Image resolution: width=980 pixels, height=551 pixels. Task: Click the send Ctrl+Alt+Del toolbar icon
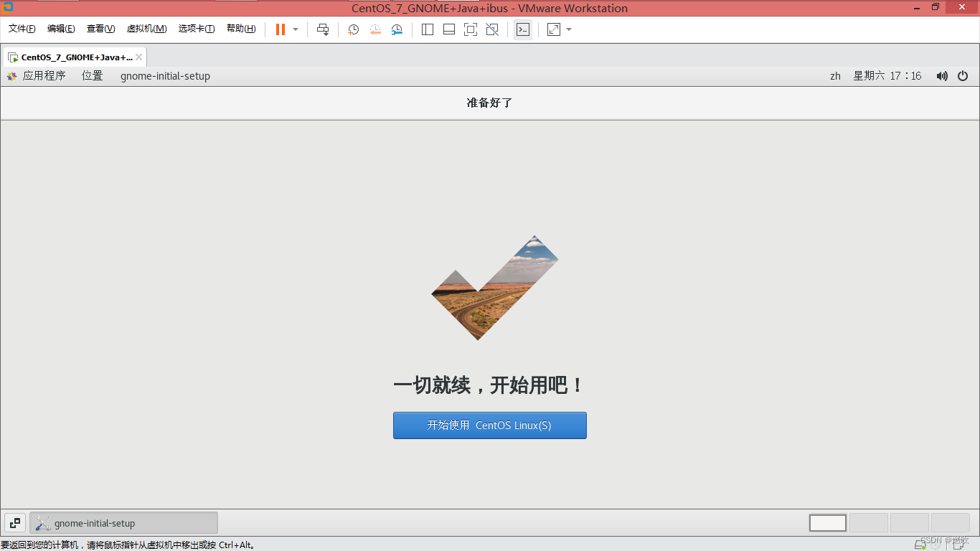[323, 29]
